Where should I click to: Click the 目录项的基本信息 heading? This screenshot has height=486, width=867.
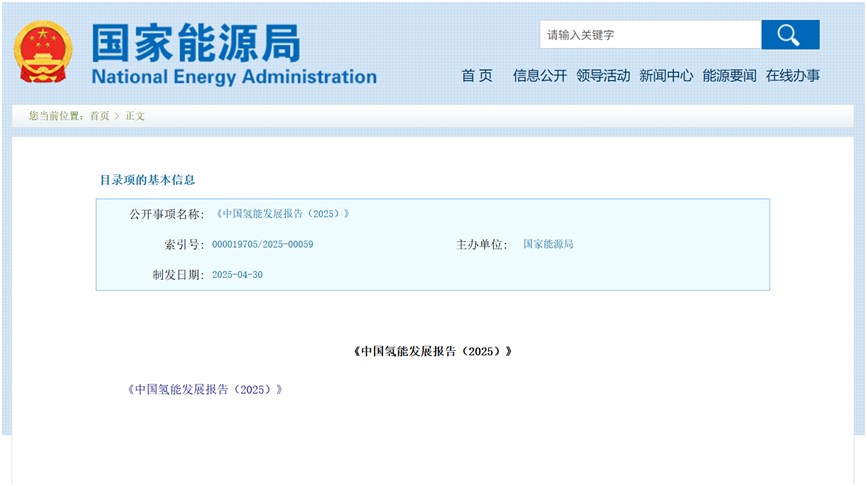(x=147, y=180)
